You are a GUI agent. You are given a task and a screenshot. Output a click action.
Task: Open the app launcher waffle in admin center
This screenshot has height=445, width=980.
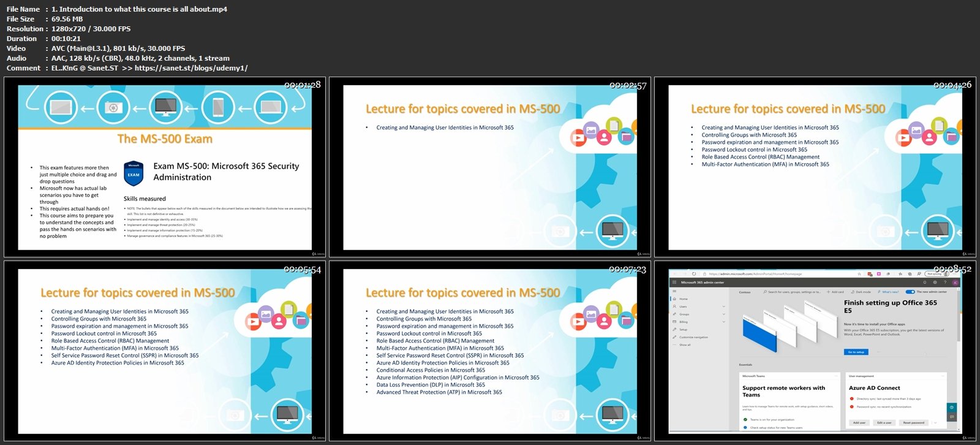point(674,282)
